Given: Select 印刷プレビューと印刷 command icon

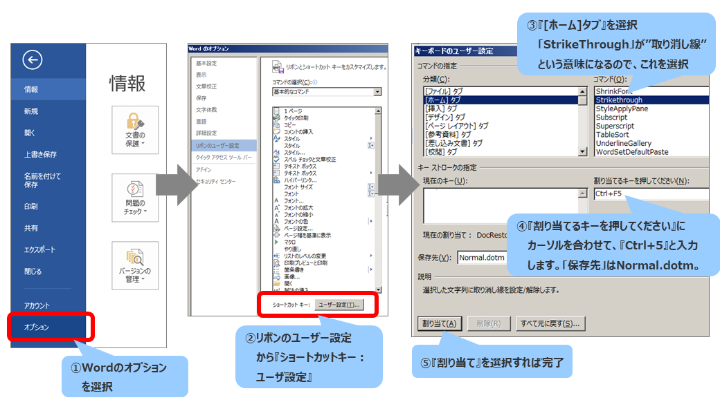Looking at the screenshot, I should click(276, 263).
